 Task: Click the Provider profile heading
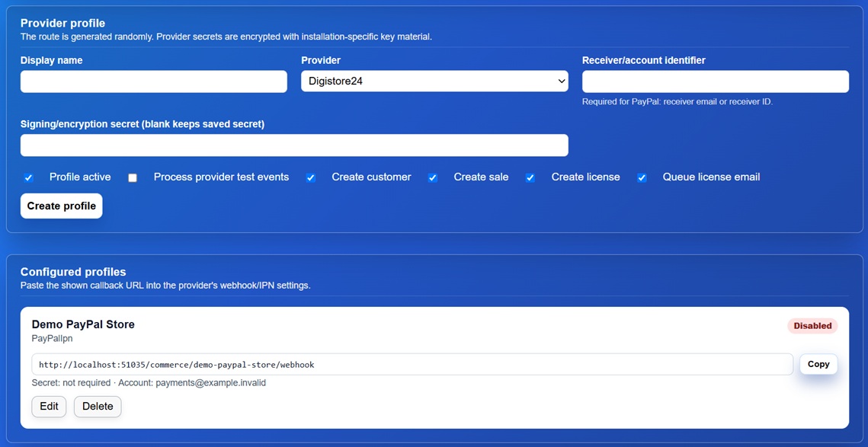tap(62, 24)
